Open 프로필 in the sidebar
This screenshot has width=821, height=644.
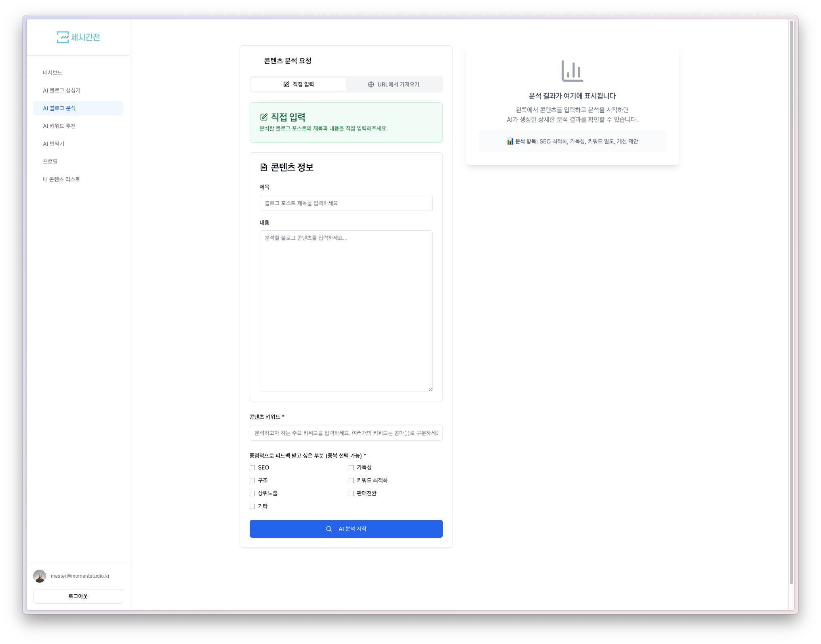[78, 162]
